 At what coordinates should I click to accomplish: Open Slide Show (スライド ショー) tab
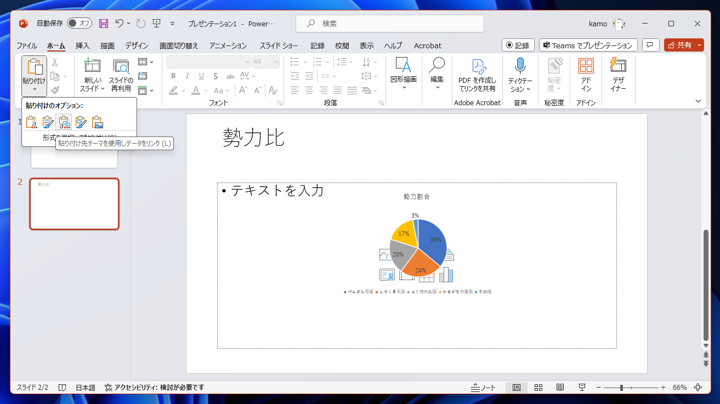point(279,45)
